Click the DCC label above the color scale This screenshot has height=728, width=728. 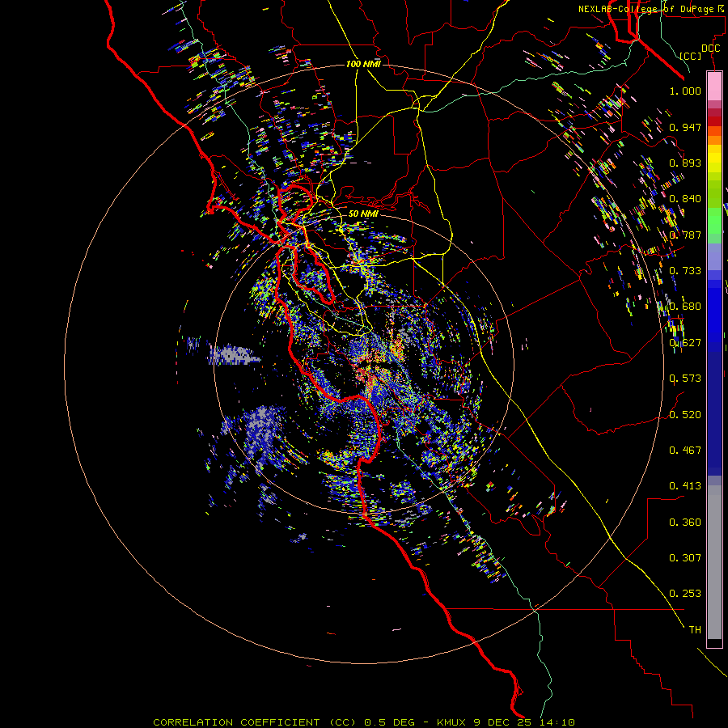coord(710,49)
